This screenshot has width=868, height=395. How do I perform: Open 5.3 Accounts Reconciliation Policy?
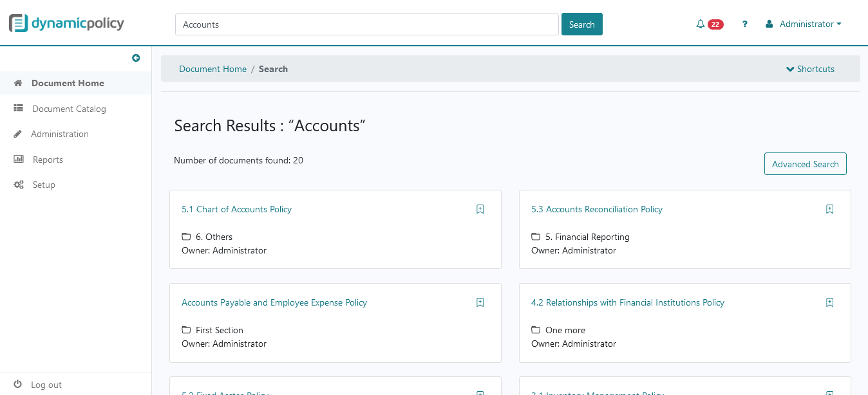(597, 209)
